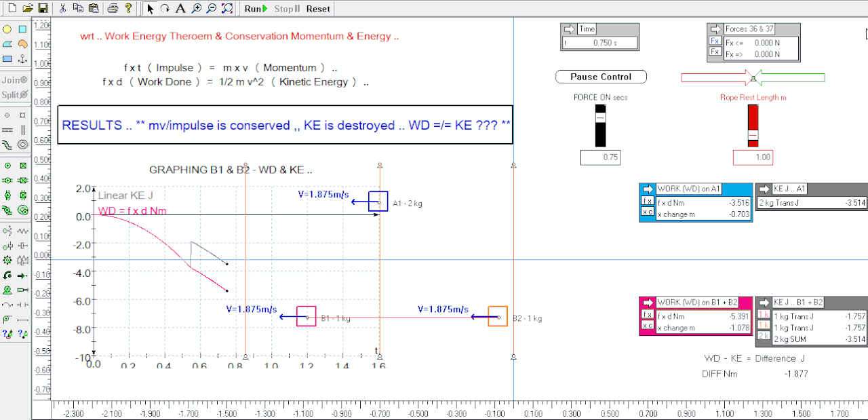The width and height of the screenshot is (868, 420).
Task: Select the Text tool
Action: 180,8
